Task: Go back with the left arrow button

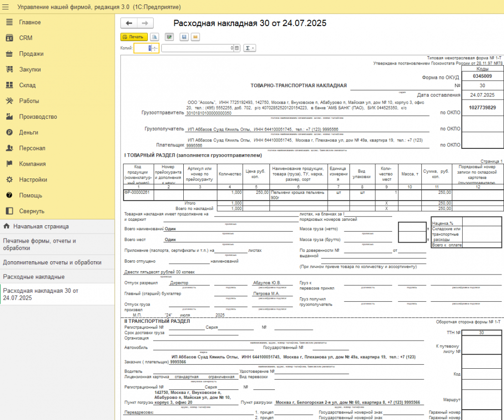Action: [x=129, y=23]
